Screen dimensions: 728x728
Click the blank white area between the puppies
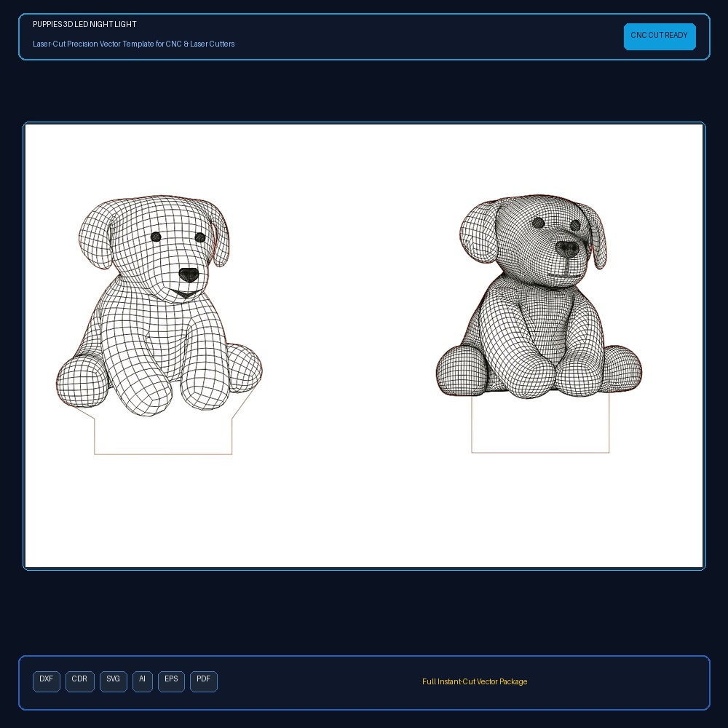point(348,325)
